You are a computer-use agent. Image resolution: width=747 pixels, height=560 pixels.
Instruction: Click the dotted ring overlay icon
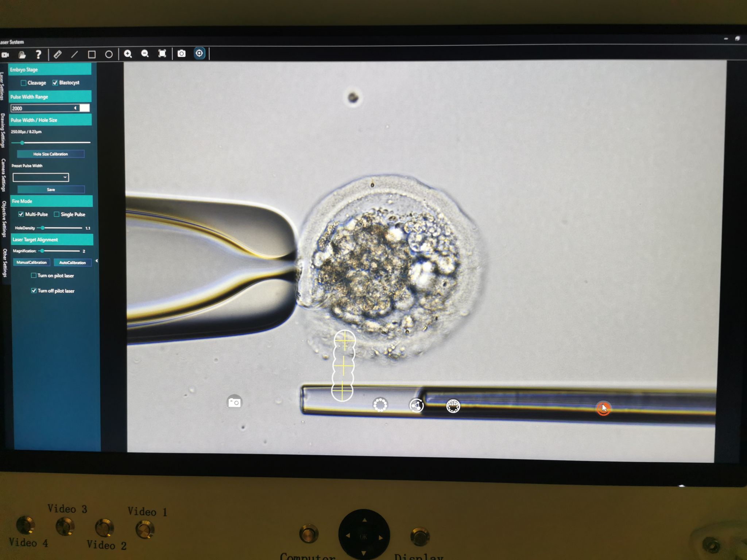point(380,405)
